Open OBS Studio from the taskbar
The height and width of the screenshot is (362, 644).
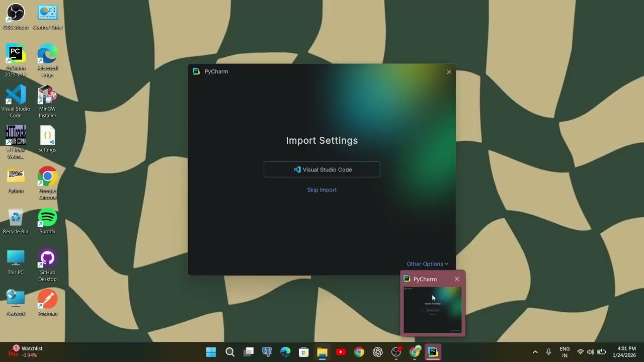[396, 352]
